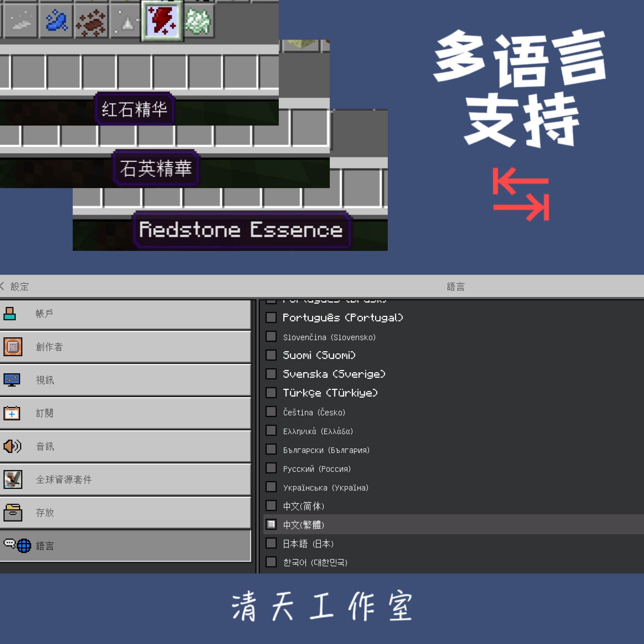Click the account (帳戶) icon in the sidebar
This screenshot has width=644, height=644.
(10, 313)
